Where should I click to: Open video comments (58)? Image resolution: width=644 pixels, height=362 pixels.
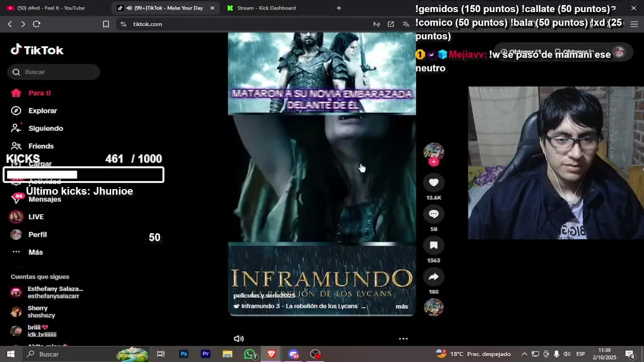point(434,214)
